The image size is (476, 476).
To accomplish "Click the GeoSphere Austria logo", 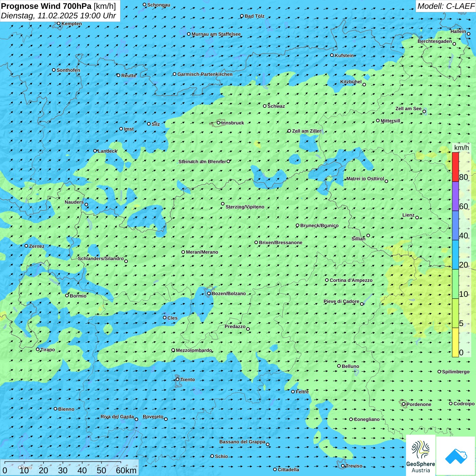I will (x=421, y=456).
